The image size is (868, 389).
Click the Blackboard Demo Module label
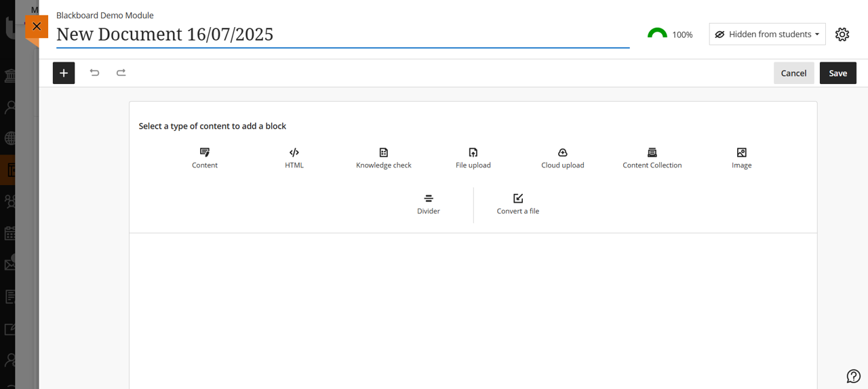click(x=105, y=15)
